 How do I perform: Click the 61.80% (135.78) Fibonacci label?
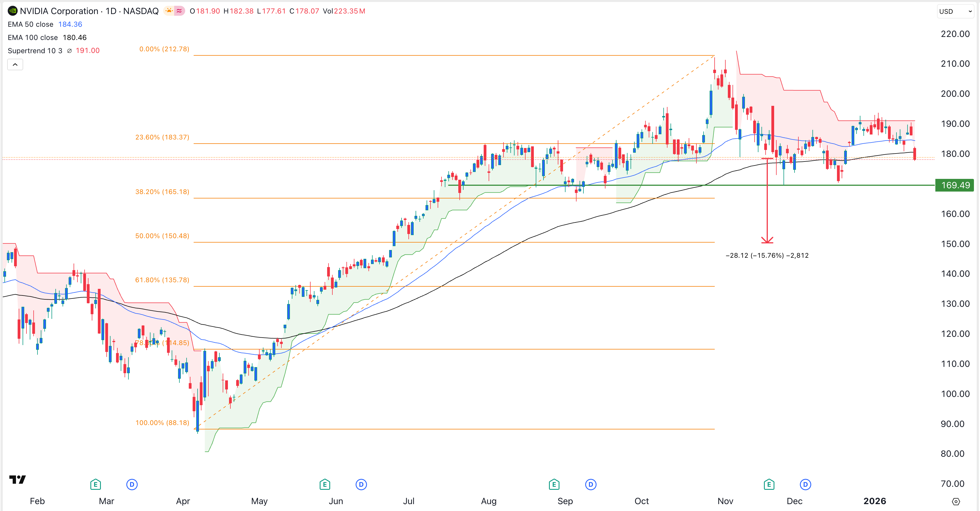pos(162,280)
